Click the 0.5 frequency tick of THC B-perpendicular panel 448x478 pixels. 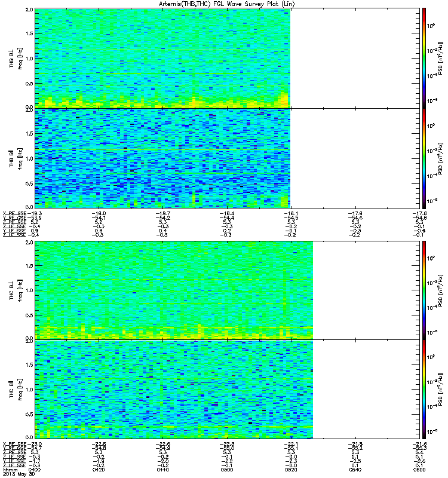click(x=29, y=315)
